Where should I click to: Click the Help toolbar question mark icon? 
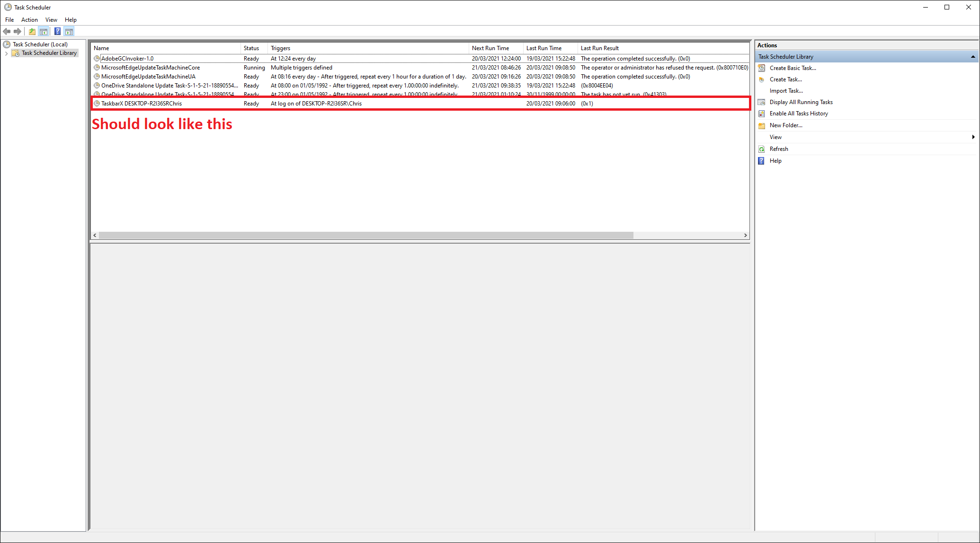click(x=57, y=31)
